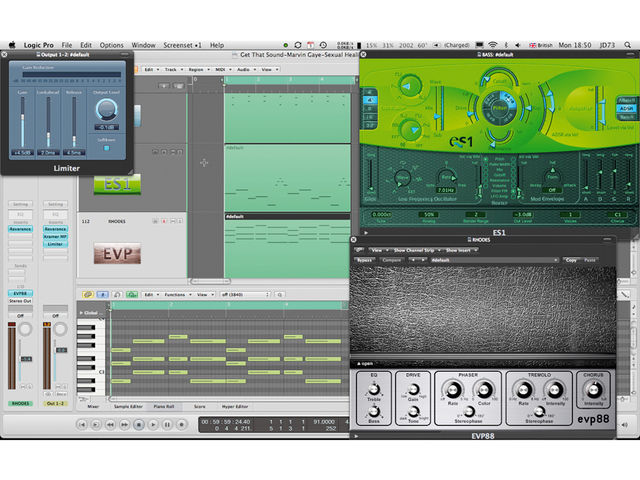The width and height of the screenshot is (640, 480).
Task: Click the Phaser Color knob in EVP88
Action: pos(484,390)
